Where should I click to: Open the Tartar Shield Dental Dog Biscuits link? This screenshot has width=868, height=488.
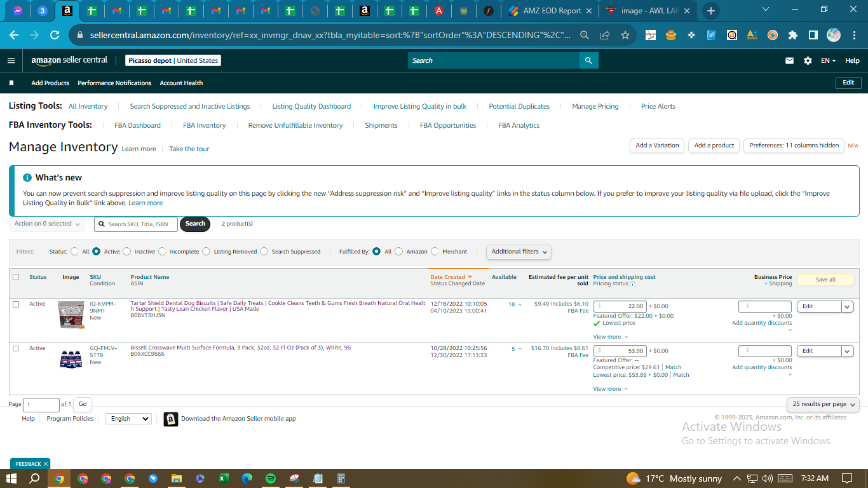click(278, 306)
